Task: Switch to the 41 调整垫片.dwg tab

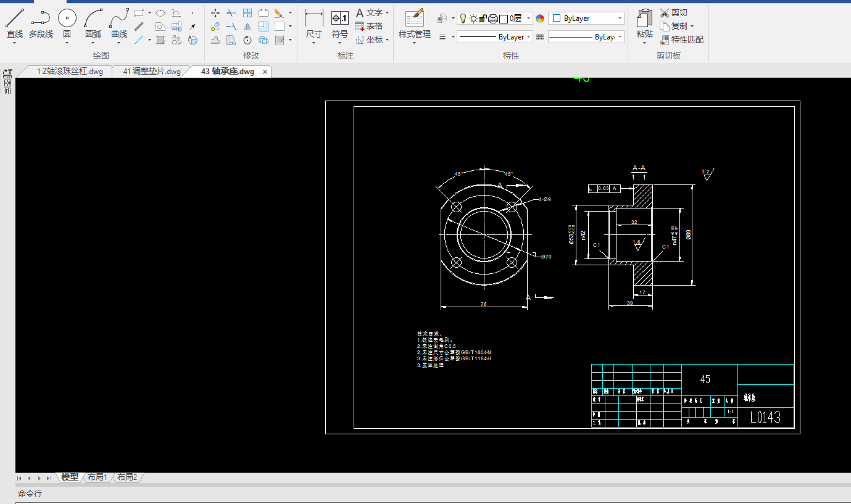Action: [x=152, y=72]
